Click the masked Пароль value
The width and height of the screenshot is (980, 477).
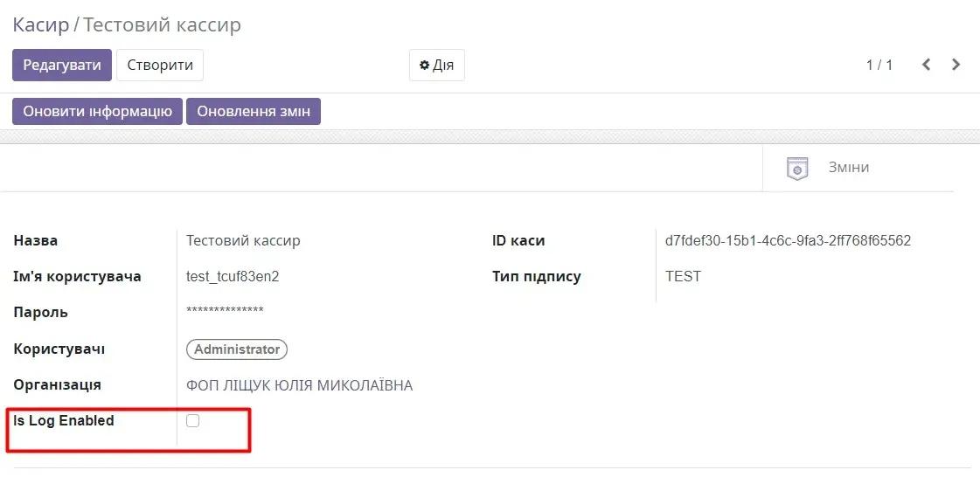(x=225, y=312)
